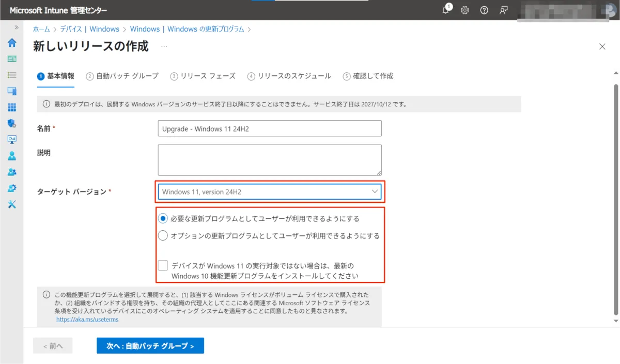Open All services list icon
620x364 pixels.
pyautogui.click(x=12, y=75)
